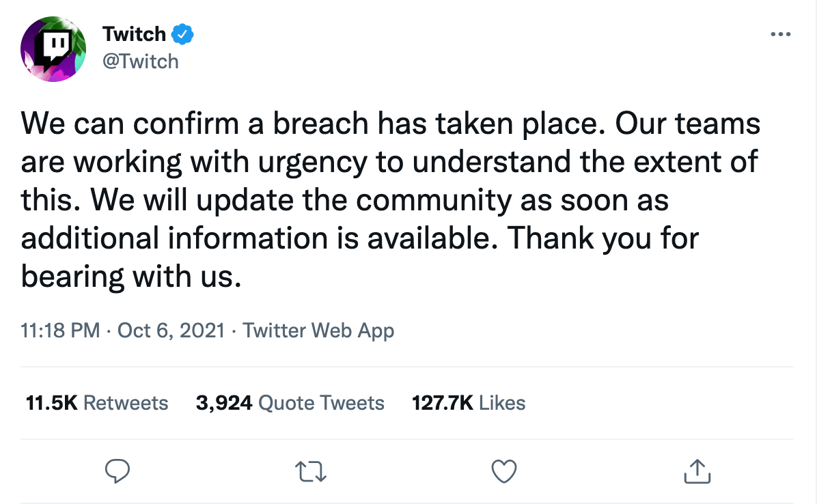Open the Twitch display name link
Screen dimensions: 817x504
tap(134, 33)
